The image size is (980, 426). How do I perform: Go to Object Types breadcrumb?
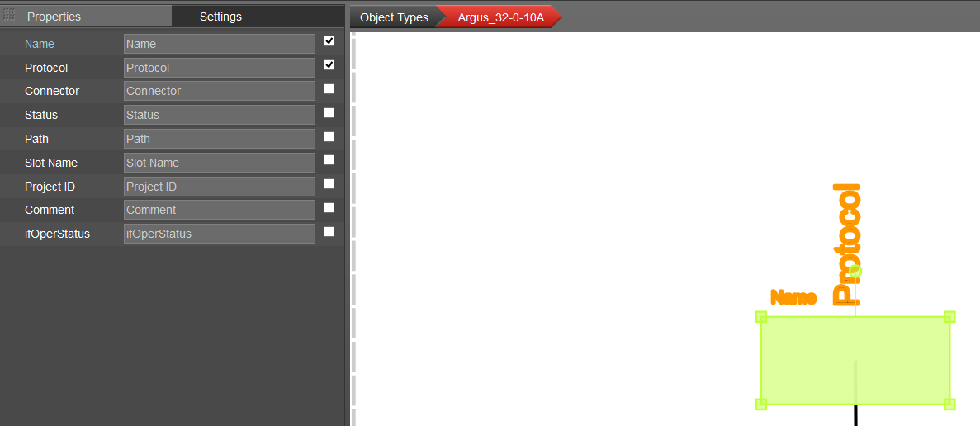pyautogui.click(x=394, y=17)
